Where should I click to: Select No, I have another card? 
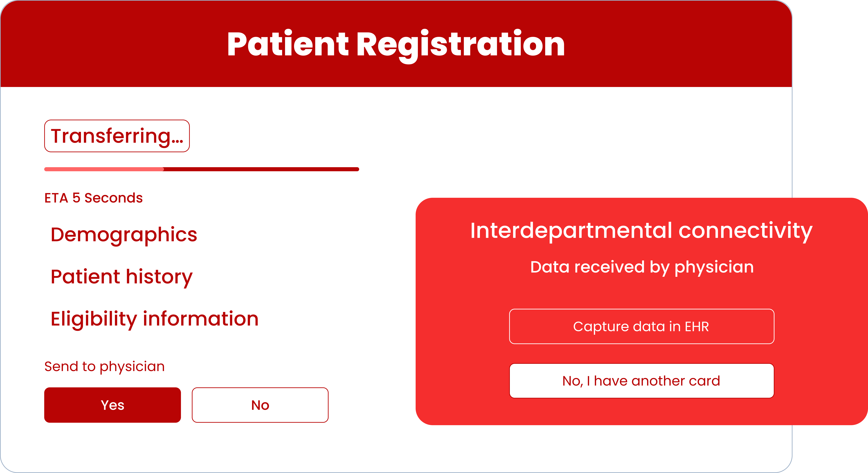(x=642, y=381)
